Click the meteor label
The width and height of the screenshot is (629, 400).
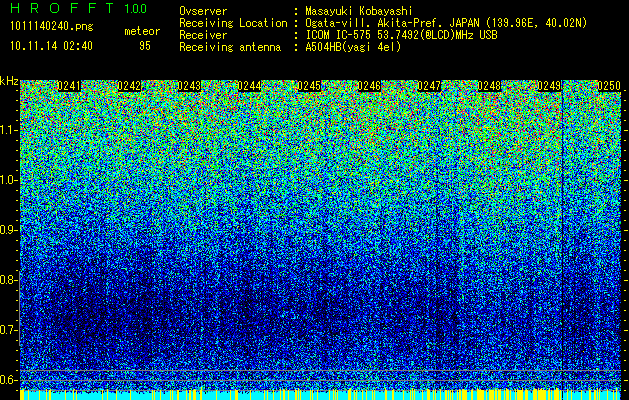coord(142,31)
